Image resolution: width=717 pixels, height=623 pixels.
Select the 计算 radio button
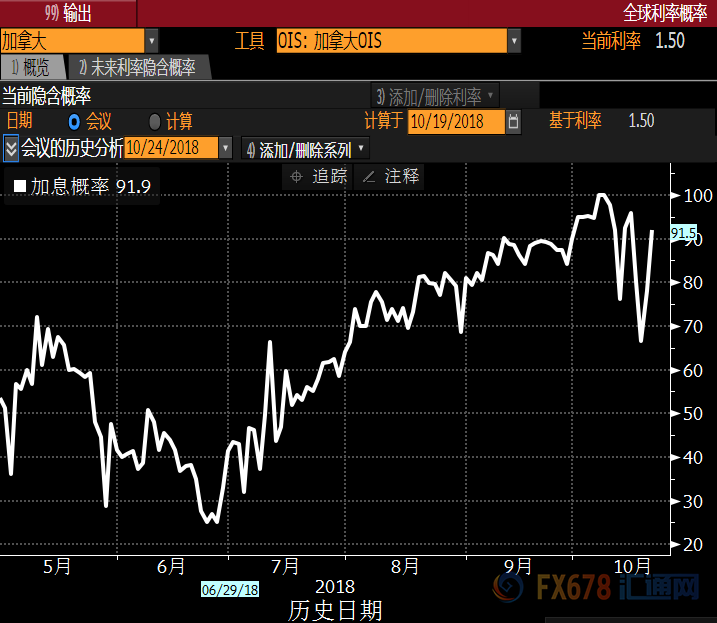pyautogui.click(x=155, y=122)
